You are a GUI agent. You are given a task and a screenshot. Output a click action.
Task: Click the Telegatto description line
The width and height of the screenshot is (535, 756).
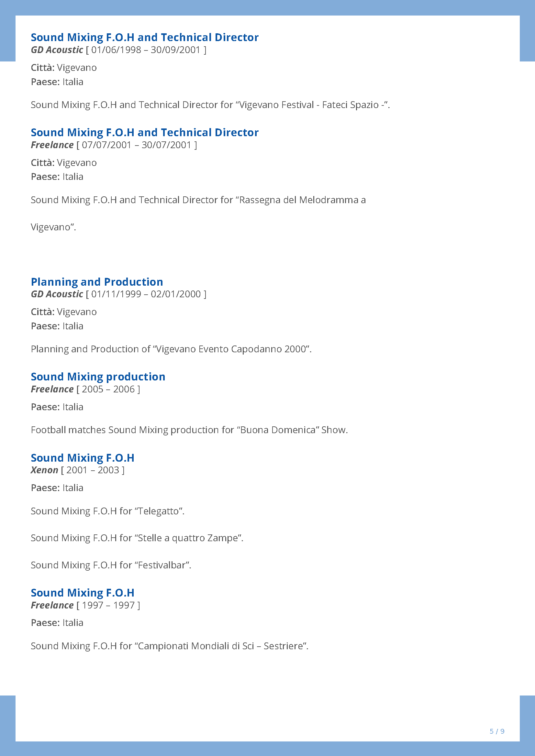point(107,511)
